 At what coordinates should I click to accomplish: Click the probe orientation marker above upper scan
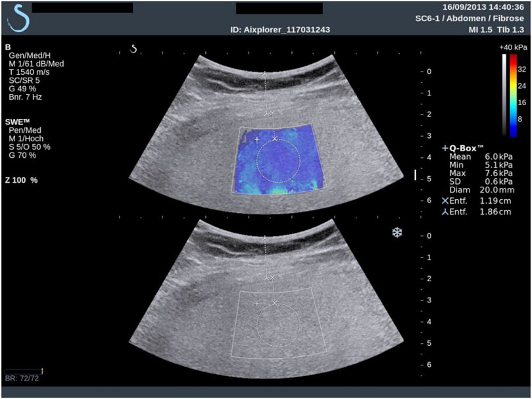(133, 49)
